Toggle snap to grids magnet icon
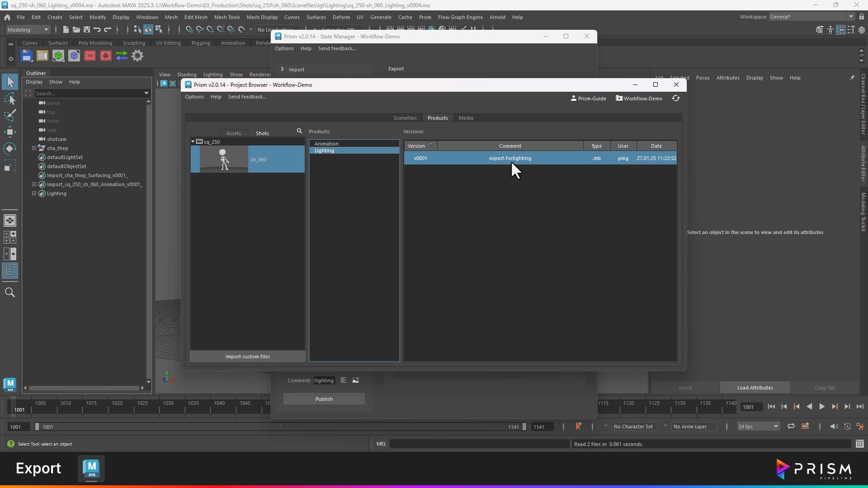 189,29
